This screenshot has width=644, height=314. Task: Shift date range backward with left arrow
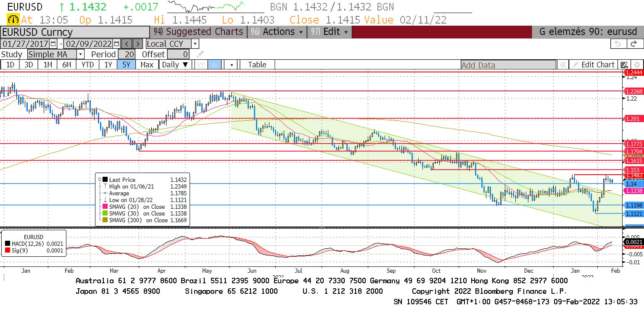[127, 44]
